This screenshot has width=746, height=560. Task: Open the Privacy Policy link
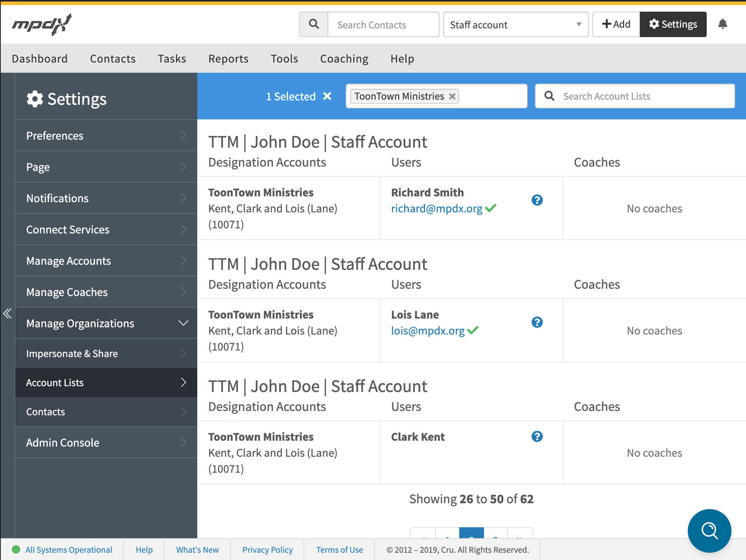click(267, 549)
